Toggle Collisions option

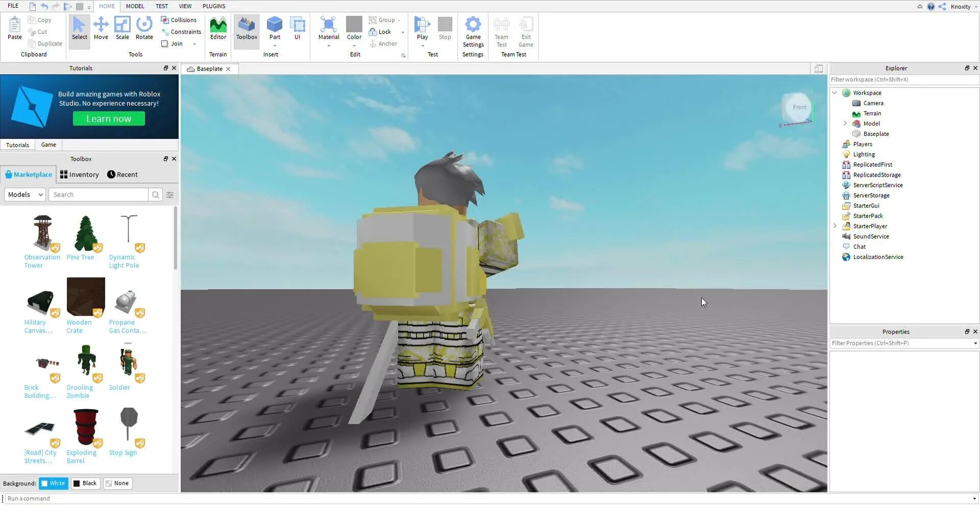179,20
